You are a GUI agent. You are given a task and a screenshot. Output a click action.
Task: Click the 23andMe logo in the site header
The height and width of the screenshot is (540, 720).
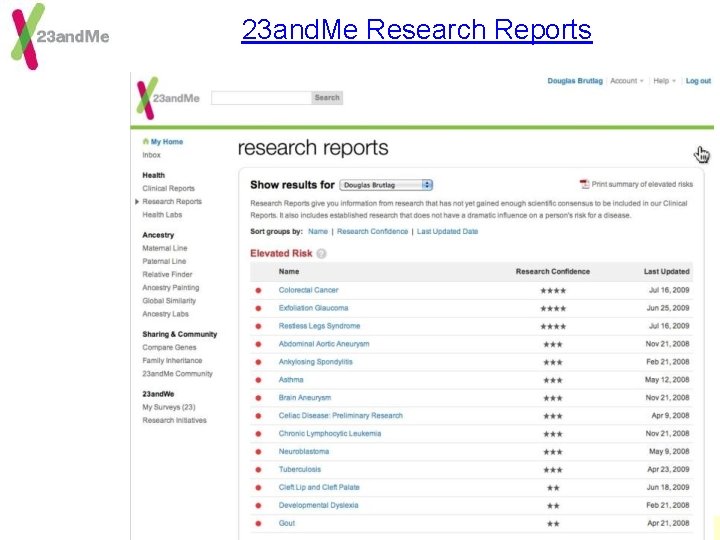(x=168, y=98)
